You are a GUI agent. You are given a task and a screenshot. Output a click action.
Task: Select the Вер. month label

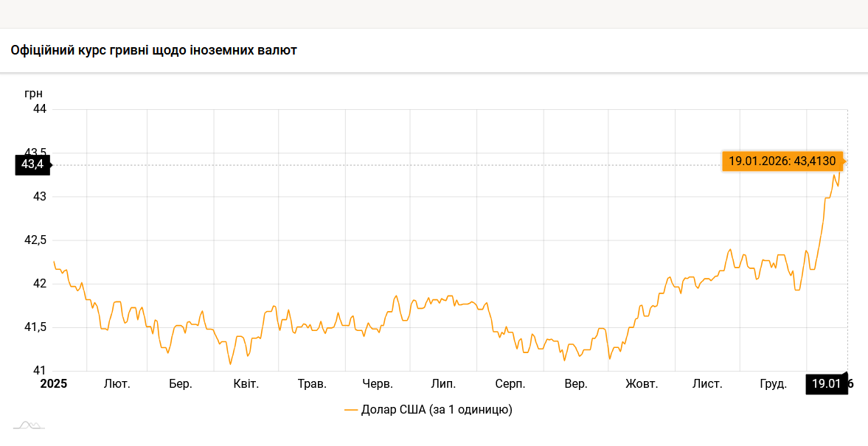(576, 384)
